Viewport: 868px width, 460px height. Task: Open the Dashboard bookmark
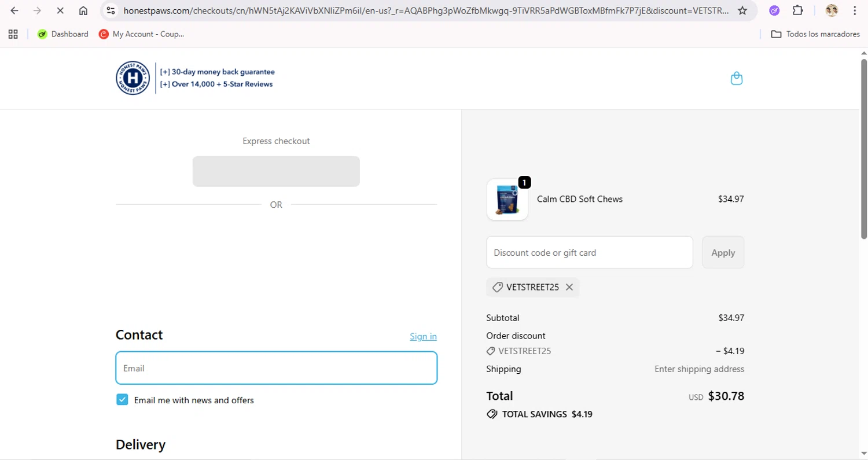[62, 34]
